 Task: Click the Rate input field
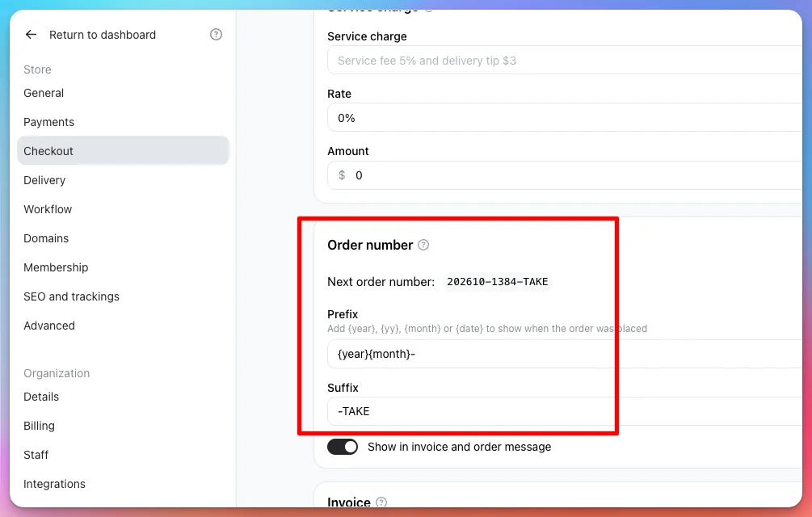565,118
